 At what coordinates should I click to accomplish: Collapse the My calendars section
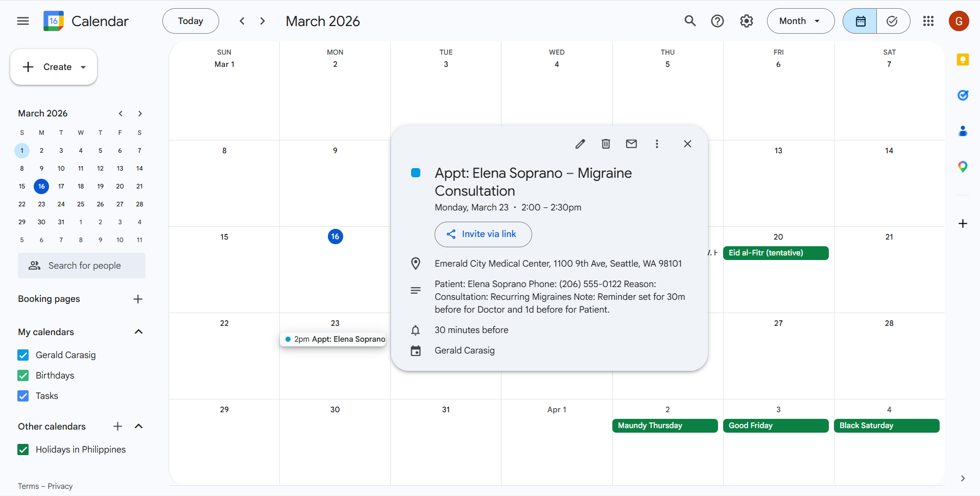tap(138, 332)
